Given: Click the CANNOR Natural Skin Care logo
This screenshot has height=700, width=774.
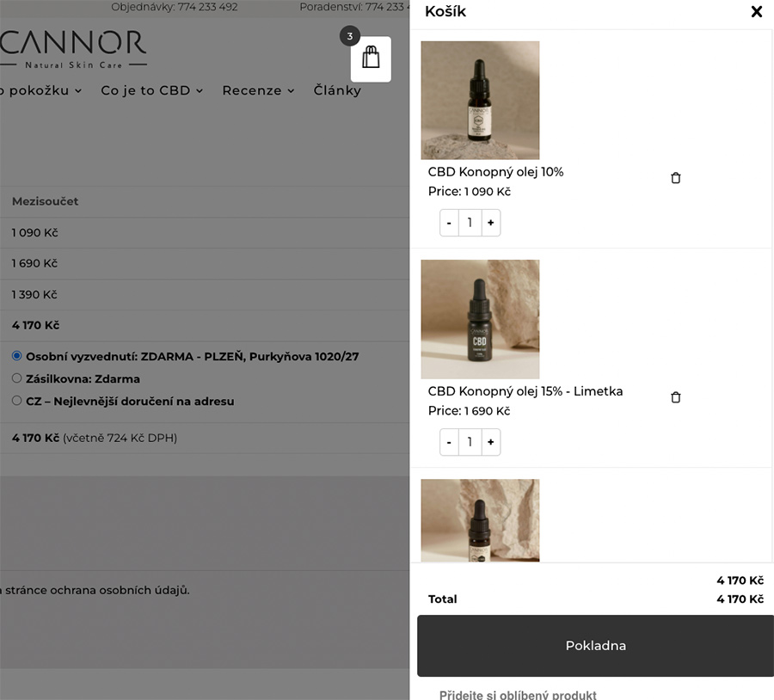Looking at the screenshot, I should [73, 49].
